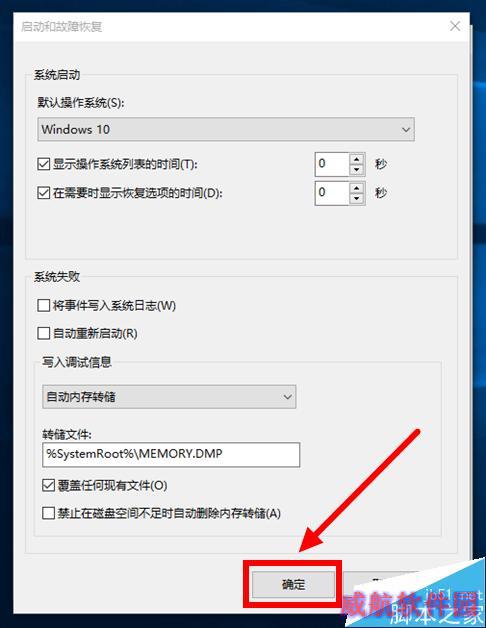Click the chevron arrow of Windows 10 combo box

click(x=405, y=130)
